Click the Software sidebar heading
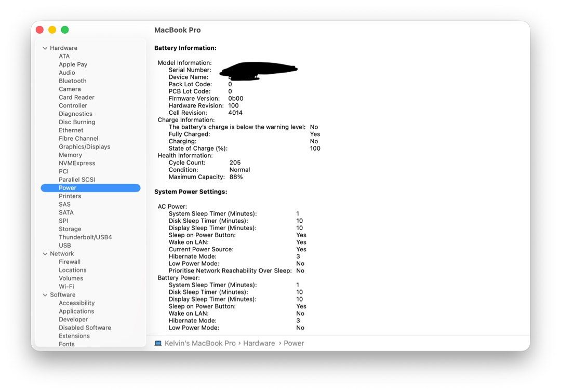Image resolution: width=561 pixels, height=392 pixels. 63,295
